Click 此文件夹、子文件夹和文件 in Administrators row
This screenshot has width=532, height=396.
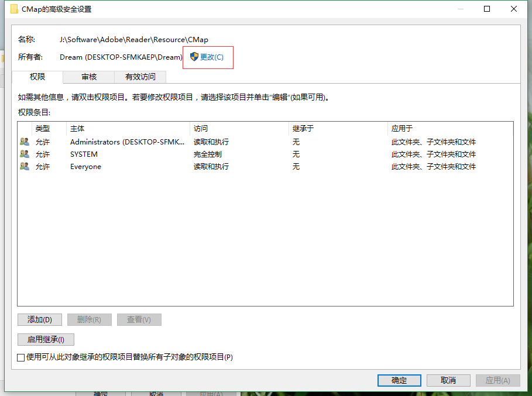(x=433, y=142)
